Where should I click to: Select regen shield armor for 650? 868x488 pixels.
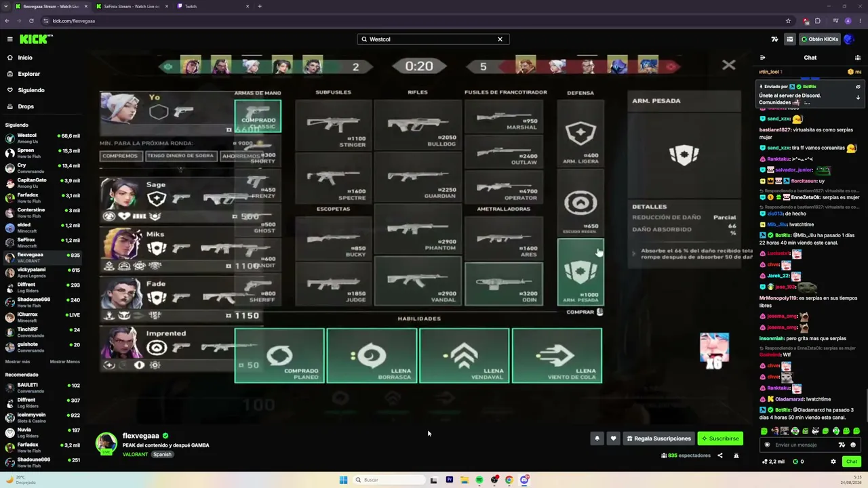580,203
